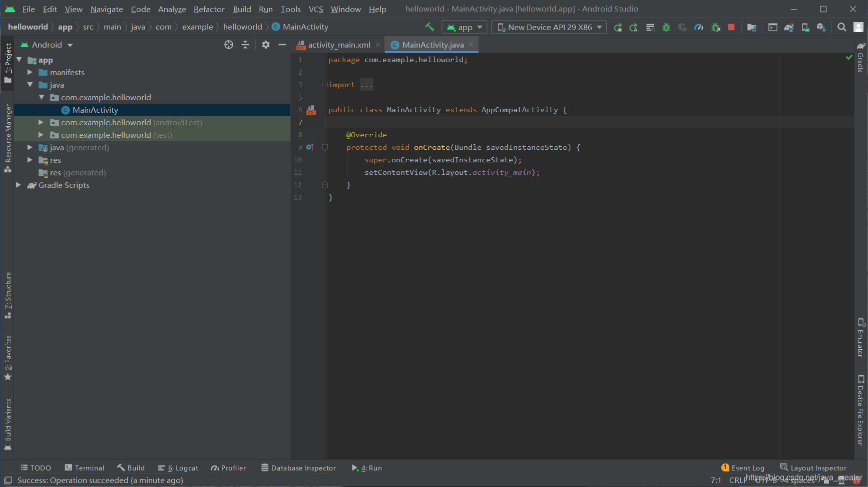Click the Search Everywhere magnifier icon
The image size is (868, 487).
(842, 28)
